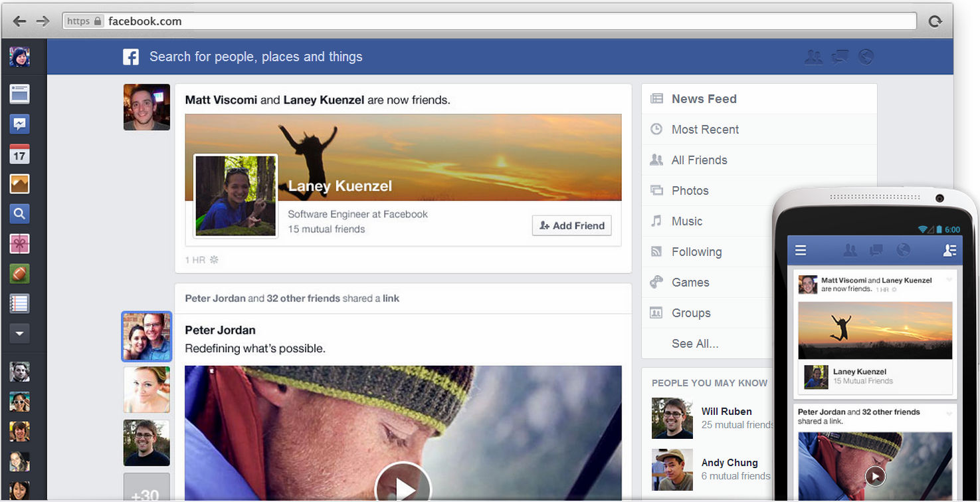Open the Photos icon in left sidebar
The image size is (980, 502).
click(x=19, y=184)
